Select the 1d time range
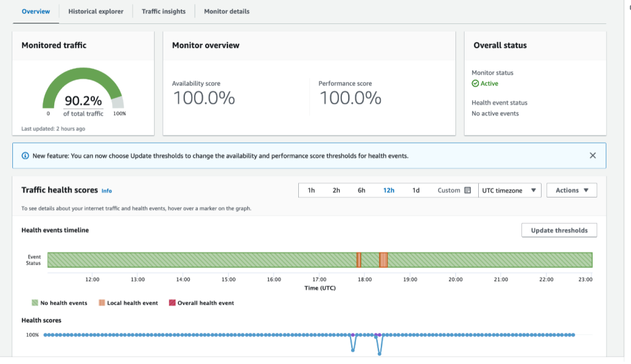This screenshot has height=364, width=631. (416, 190)
